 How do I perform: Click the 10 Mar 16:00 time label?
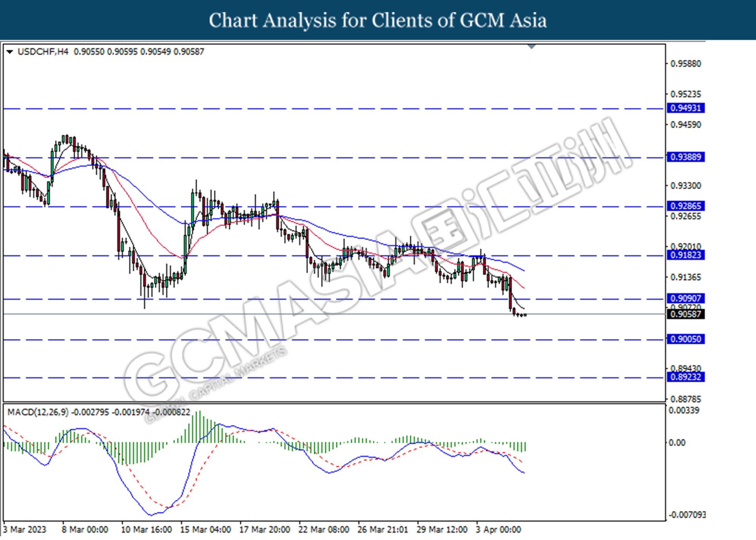(146, 529)
